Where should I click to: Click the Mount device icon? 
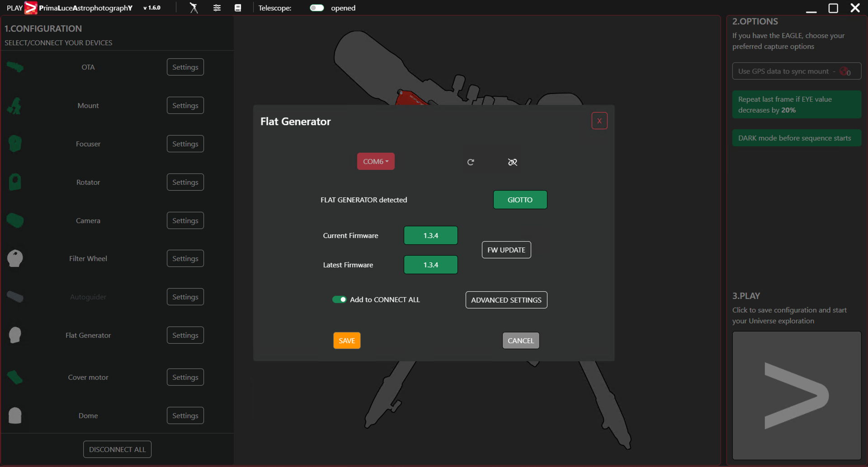click(x=15, y=106)
